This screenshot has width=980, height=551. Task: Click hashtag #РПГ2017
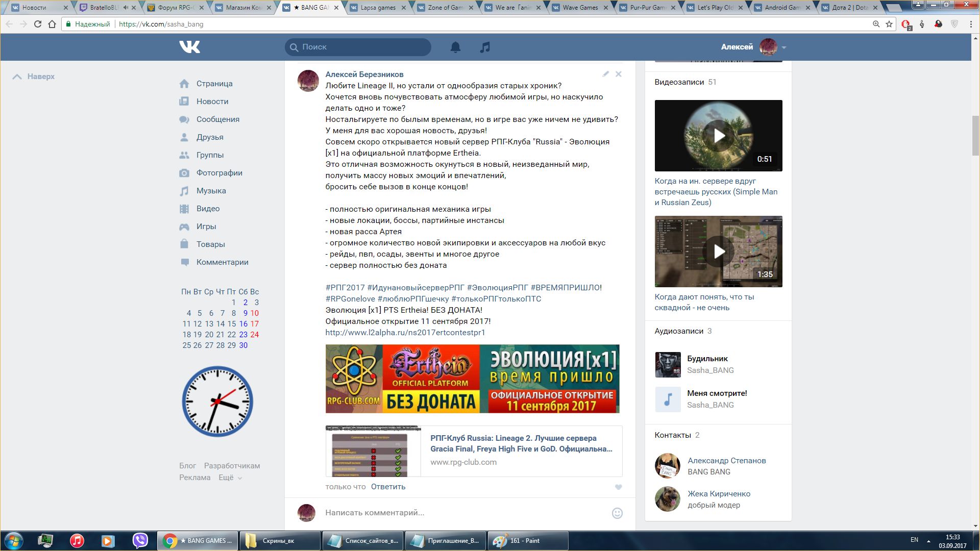coord(345,288)
